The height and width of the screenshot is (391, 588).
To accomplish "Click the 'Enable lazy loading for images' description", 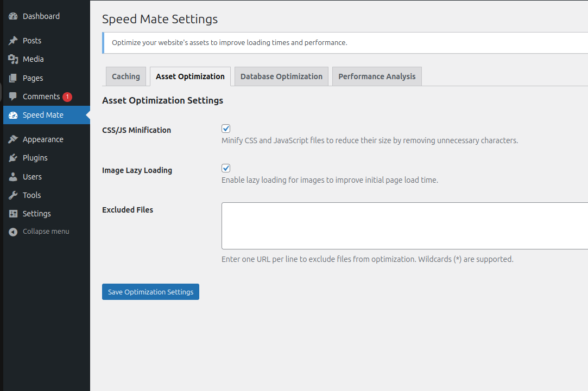I will coord(330,180).
